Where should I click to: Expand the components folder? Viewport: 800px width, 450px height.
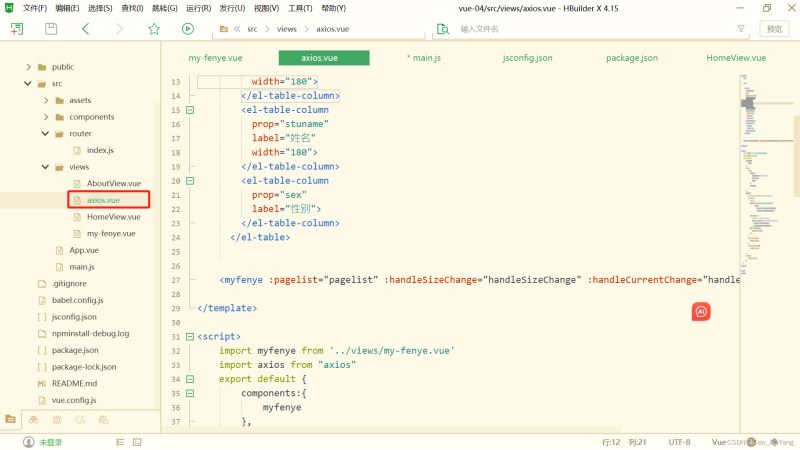click(46, 117)
